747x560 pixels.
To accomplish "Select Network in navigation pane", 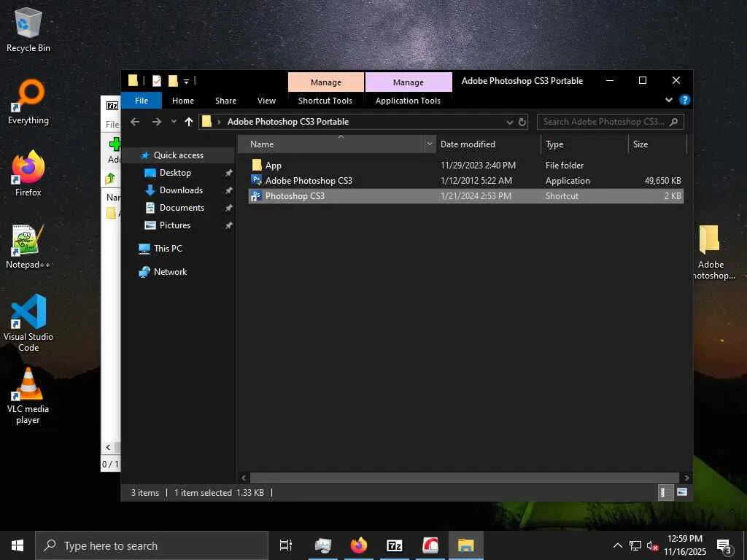I will [170, 272].
